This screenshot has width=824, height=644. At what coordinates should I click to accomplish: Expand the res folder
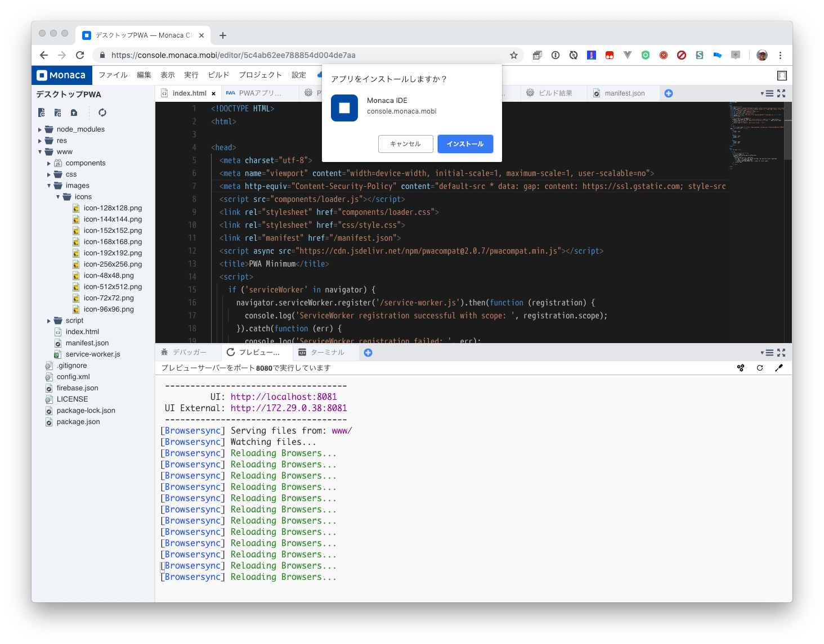(x=40, y=141)
